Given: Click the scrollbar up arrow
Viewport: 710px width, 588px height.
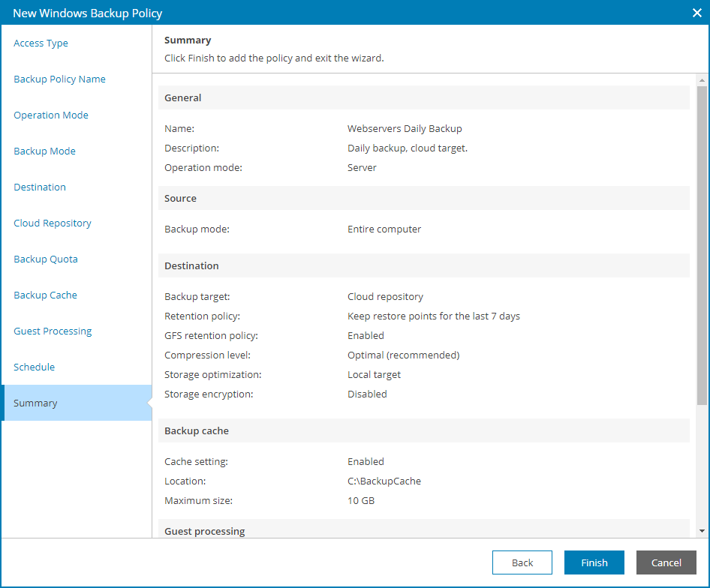Looking at the screenshot, I should click(x=702, y=80).
